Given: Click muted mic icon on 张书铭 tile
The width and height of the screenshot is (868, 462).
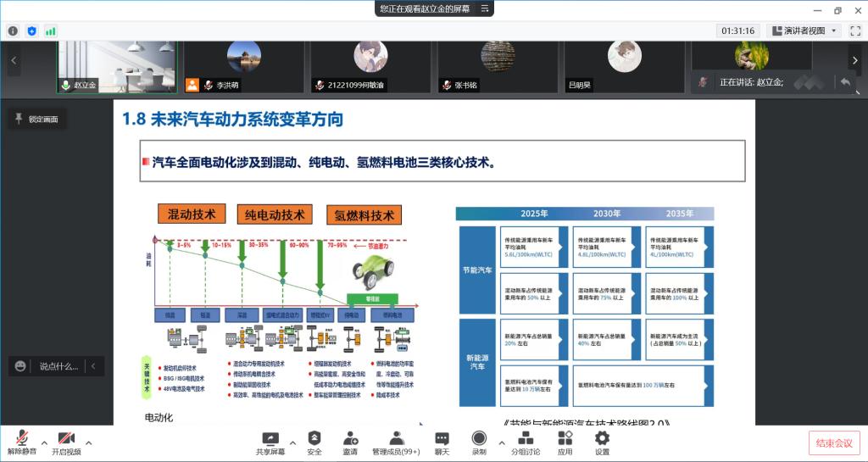Looking at the screenshot, I should click(x=446, y=86).
